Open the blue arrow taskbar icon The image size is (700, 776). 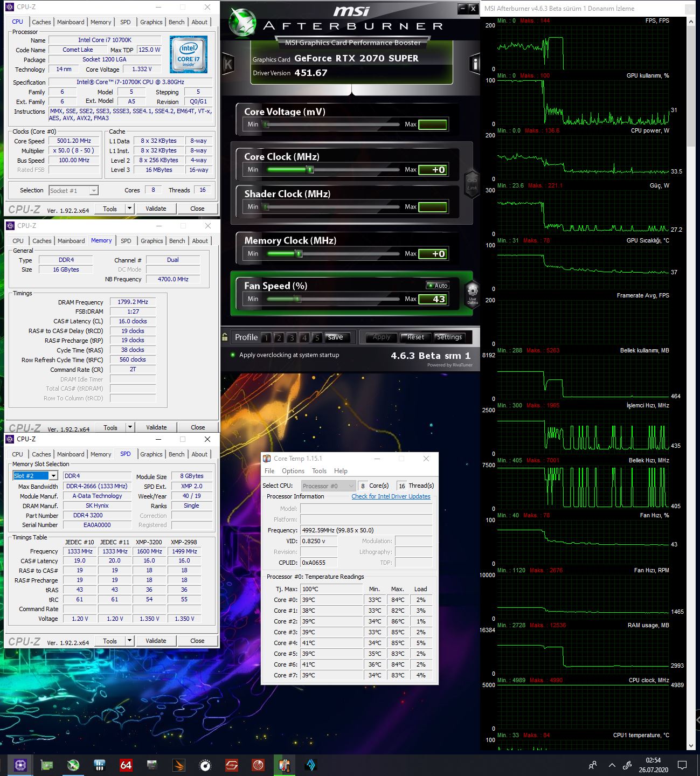(x=311, y=765)
